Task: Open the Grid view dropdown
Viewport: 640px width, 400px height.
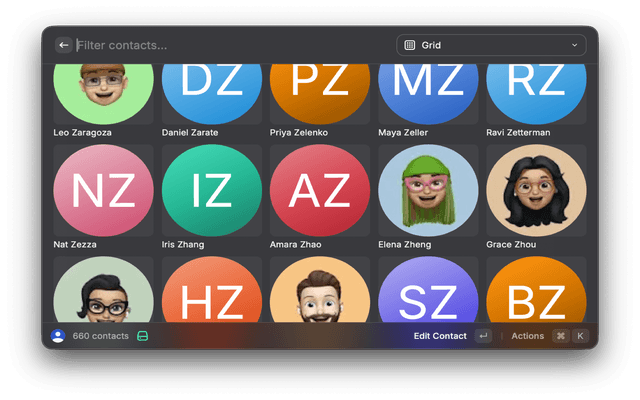Action: click(x=491, y=45)
